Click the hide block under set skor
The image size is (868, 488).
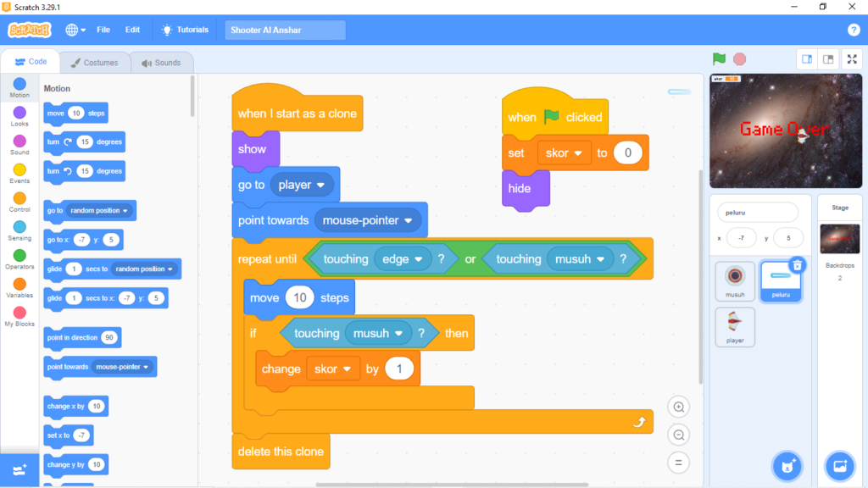click(526, 189)
